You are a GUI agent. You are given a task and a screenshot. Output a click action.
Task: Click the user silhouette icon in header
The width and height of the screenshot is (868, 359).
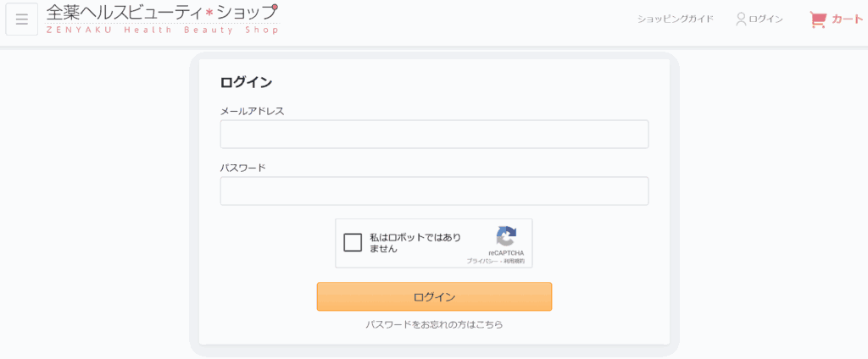(741, 19)
